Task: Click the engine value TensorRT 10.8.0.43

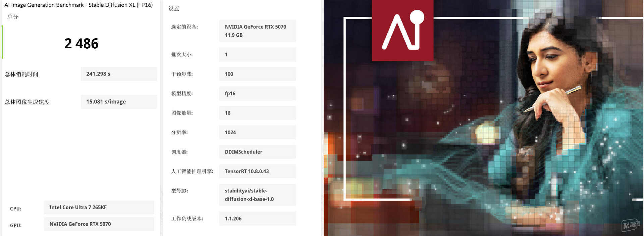Action: tap(258, 171)
